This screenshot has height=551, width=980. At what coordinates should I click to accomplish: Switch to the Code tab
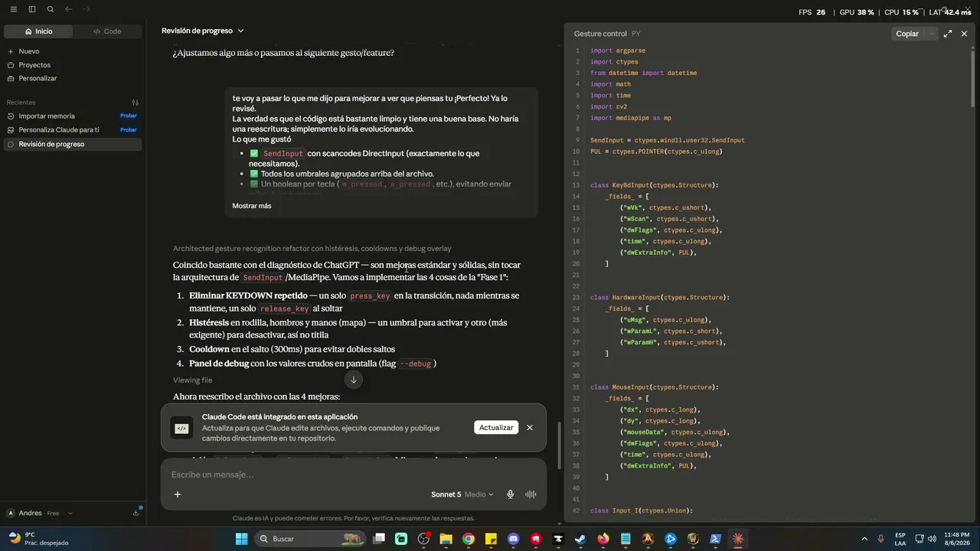click(x=107, y=31)
